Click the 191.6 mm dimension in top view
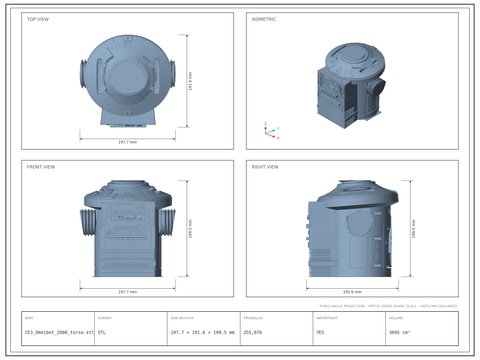 click(x=190, y=81)
